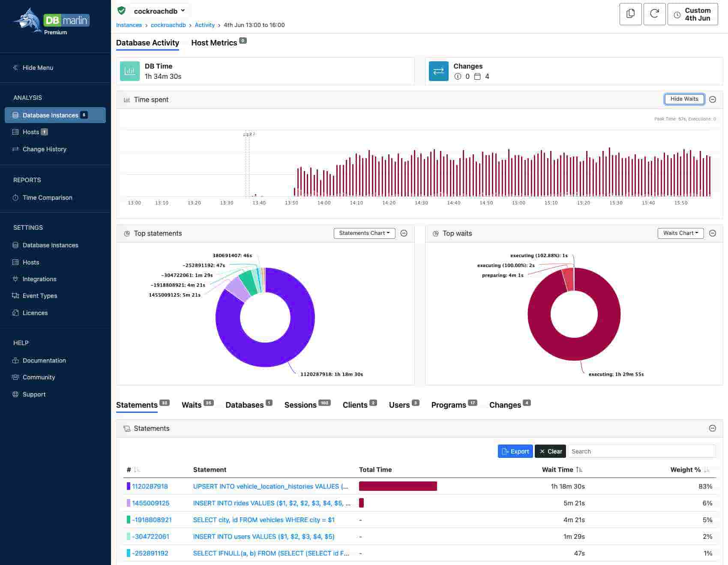Focus the statements Search field
728x565 pixels.
pos(641,451)
